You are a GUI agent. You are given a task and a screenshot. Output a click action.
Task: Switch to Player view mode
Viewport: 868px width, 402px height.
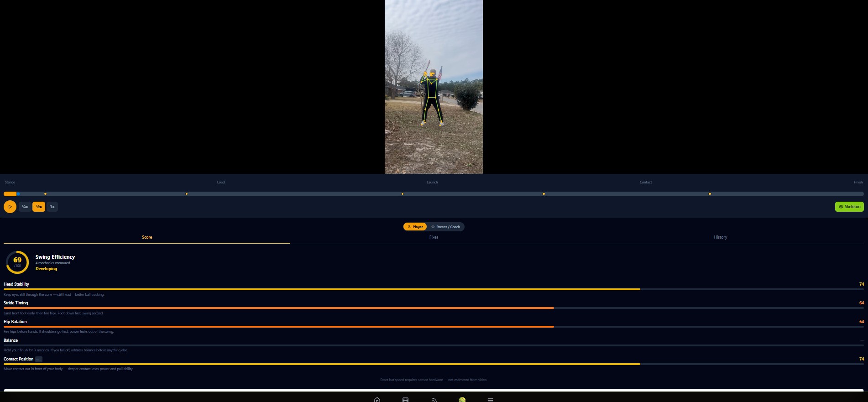click(x=415, y=227)
